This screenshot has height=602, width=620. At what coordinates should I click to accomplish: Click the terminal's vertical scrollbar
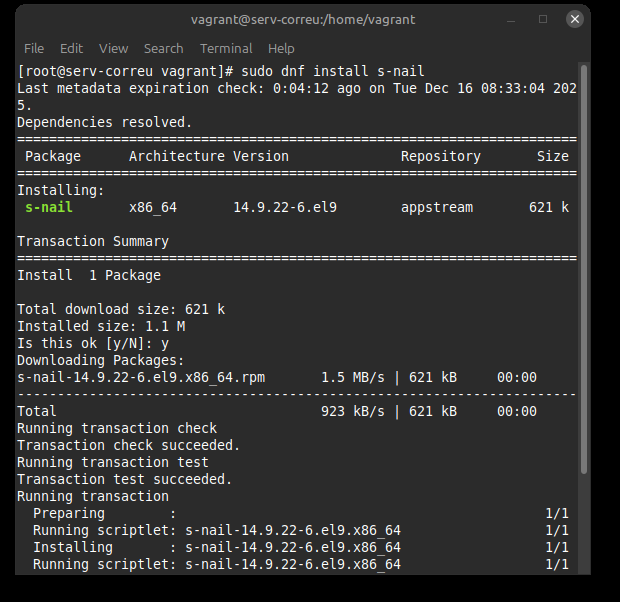point(584,300)
